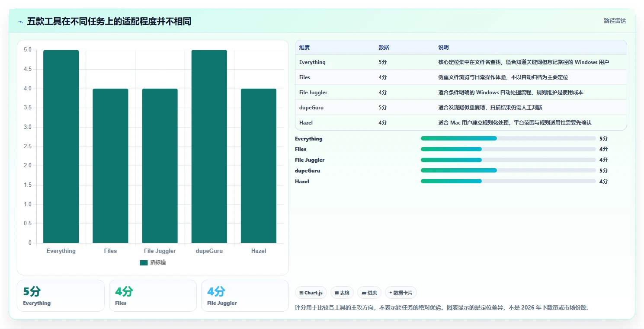Click the 数据 column header in the table
The image size is (644, 329).
click(384, 48)
